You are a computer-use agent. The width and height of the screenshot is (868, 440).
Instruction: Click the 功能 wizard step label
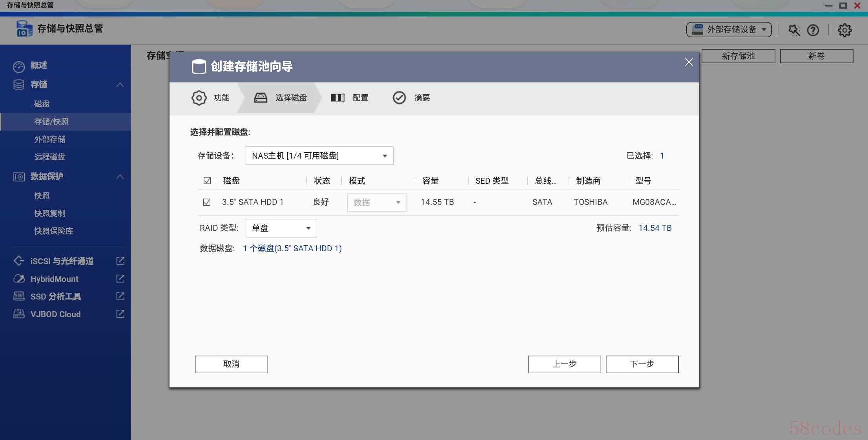pyautogui.click(x=221, y=98)
